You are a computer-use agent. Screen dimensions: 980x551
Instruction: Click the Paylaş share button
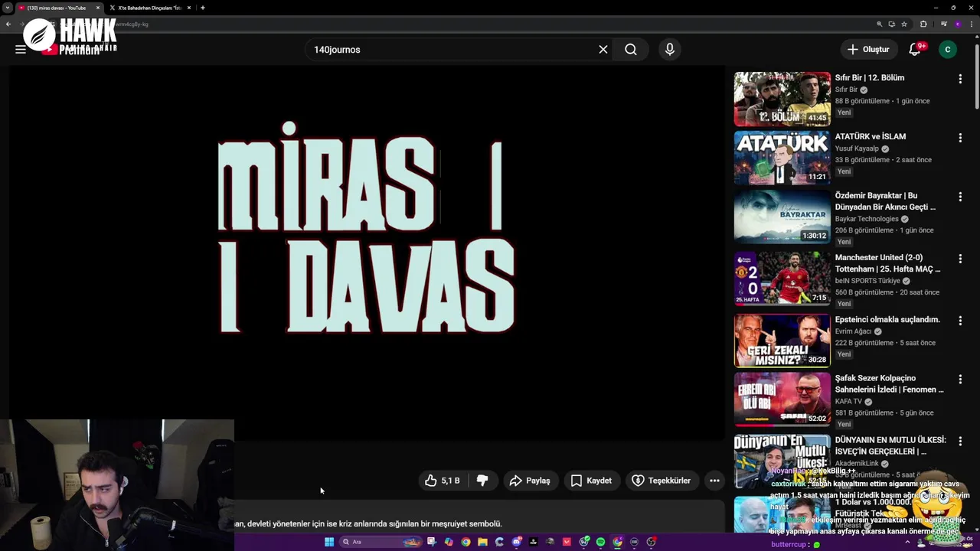click(530, 481)
